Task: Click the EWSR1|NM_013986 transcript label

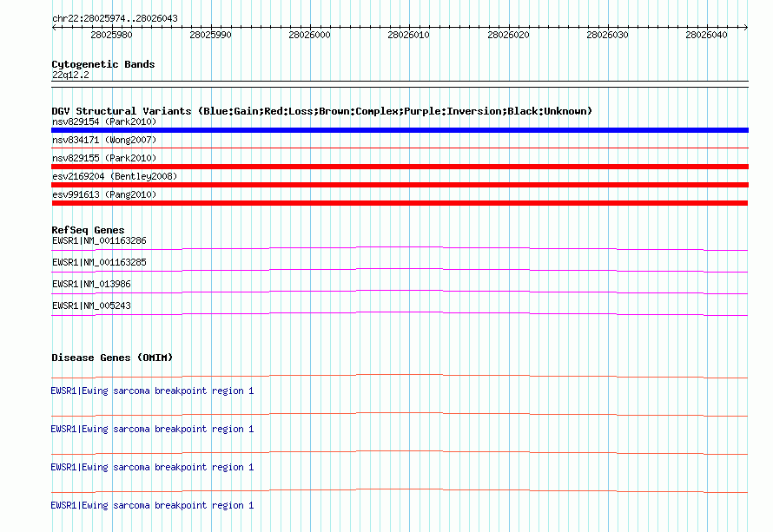Action: point(91,285)
